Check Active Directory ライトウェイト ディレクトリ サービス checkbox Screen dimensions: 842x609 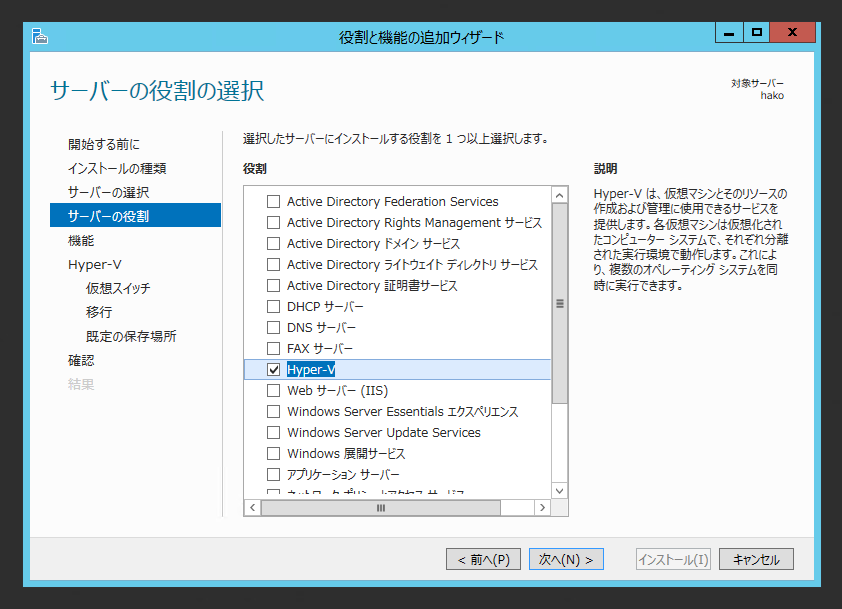click(x=273, y=264)
